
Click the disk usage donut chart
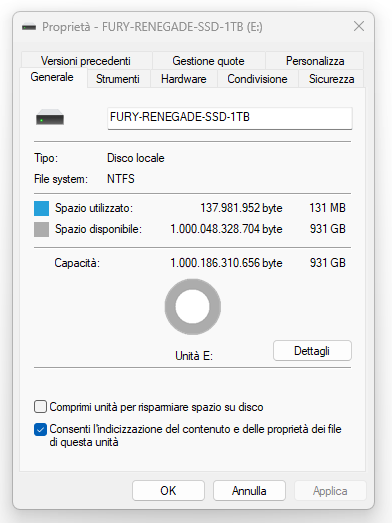coord(192,307)
